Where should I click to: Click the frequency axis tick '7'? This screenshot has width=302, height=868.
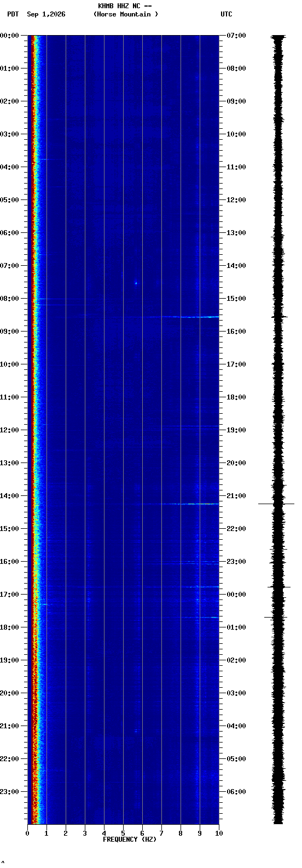click(161, 833)
